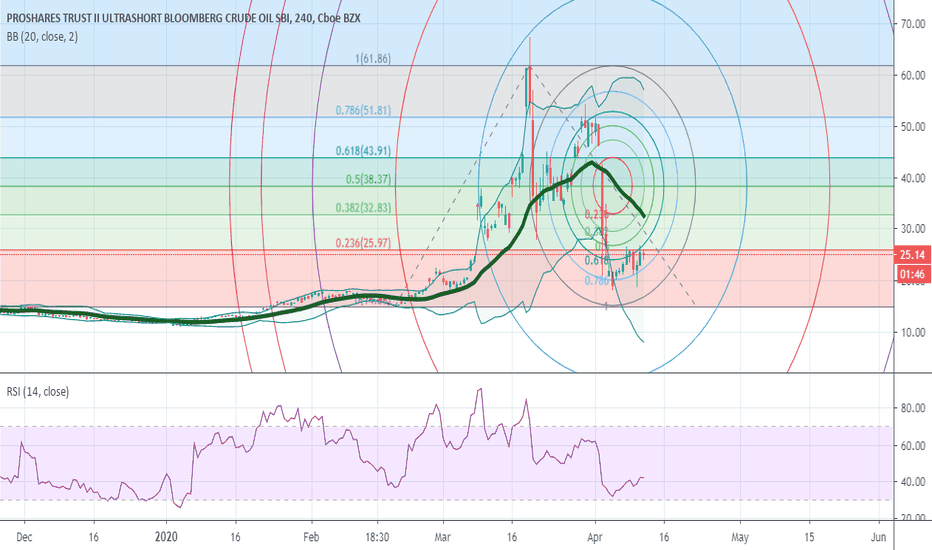
Task: Click the Apr date label on time axis
Action: pyautogui.click(x=594, y=538)
